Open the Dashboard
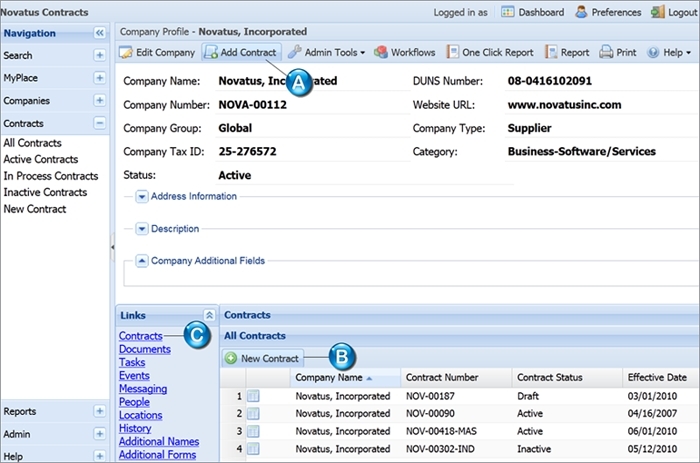Image resolution: width=700 pixels, height=463 pixels. coord(533,12)
